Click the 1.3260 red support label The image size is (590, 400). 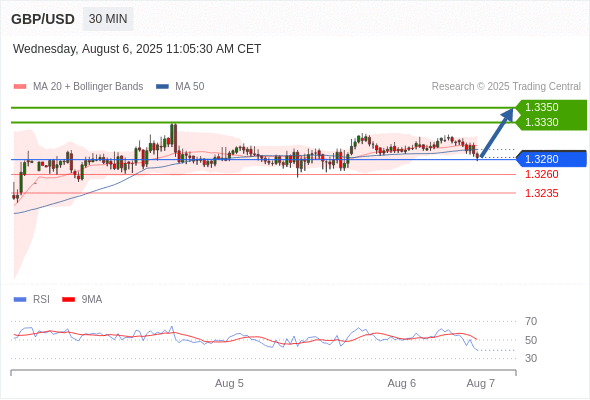pos(541,174)
